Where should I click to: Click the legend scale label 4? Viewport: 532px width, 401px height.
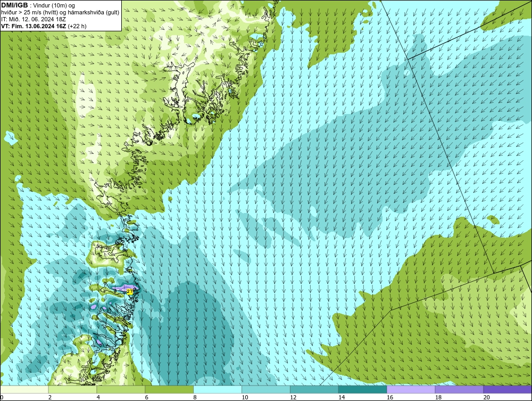coord(98,397)
